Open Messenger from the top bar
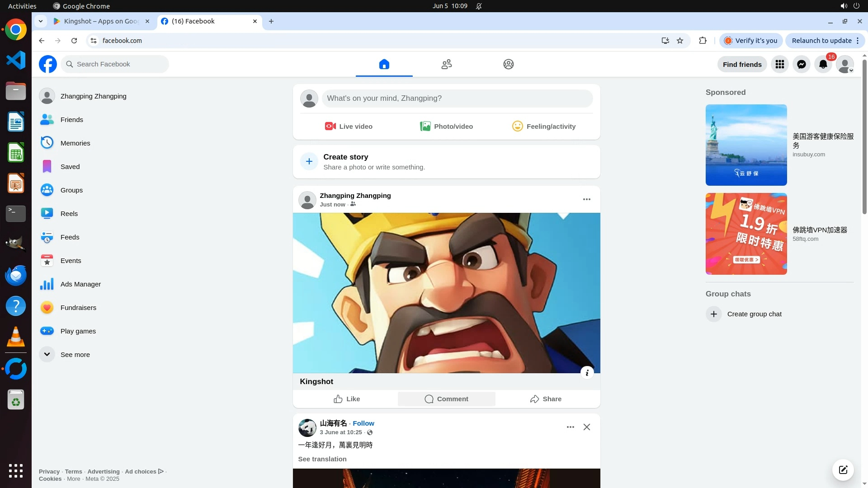Image resolution: width=868 pixels, height=488 pixels. click(x=801, y=64)
